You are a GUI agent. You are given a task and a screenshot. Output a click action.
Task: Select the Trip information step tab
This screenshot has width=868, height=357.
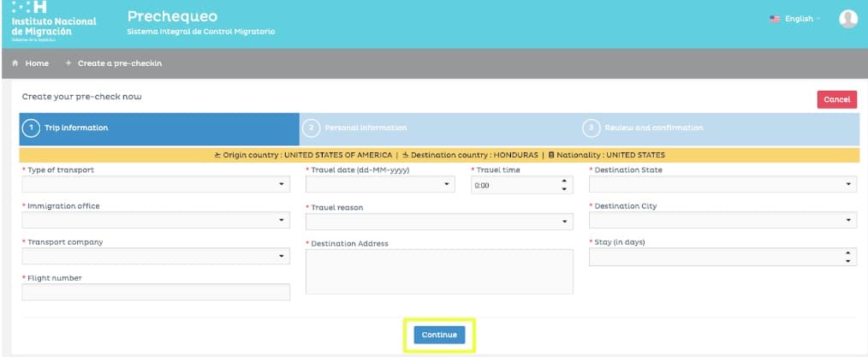[159, 128]
